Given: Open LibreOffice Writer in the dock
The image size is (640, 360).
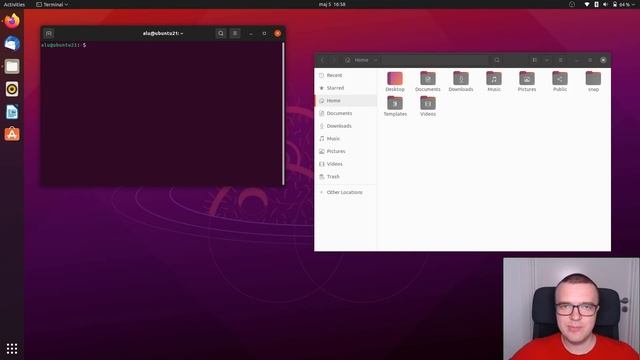Looking at the screenshot, I should [x=12, y=112].
